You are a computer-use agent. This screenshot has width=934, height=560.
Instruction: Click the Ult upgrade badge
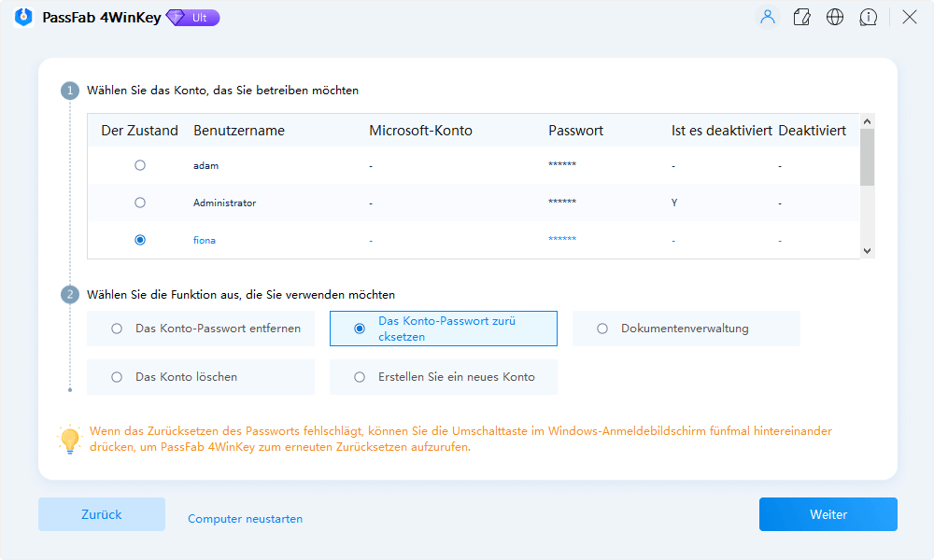tap(191, 17)
